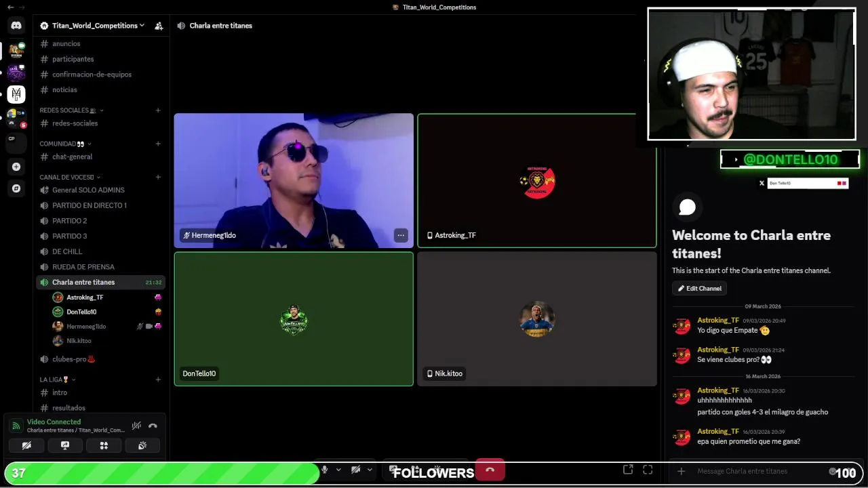Open the more options dots on Hermeneg1ldo's tile
The image size is (868, 488).
(401, 235)
